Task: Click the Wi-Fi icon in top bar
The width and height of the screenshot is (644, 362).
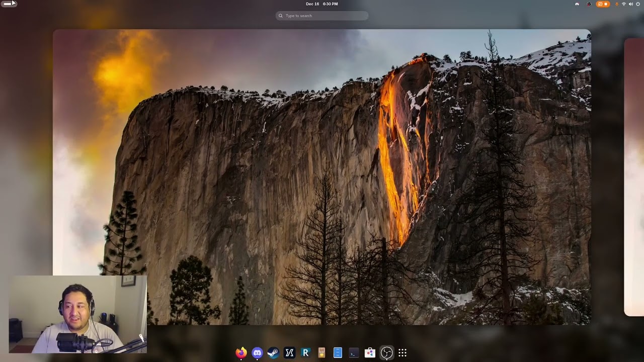Action: pos(624,4)
